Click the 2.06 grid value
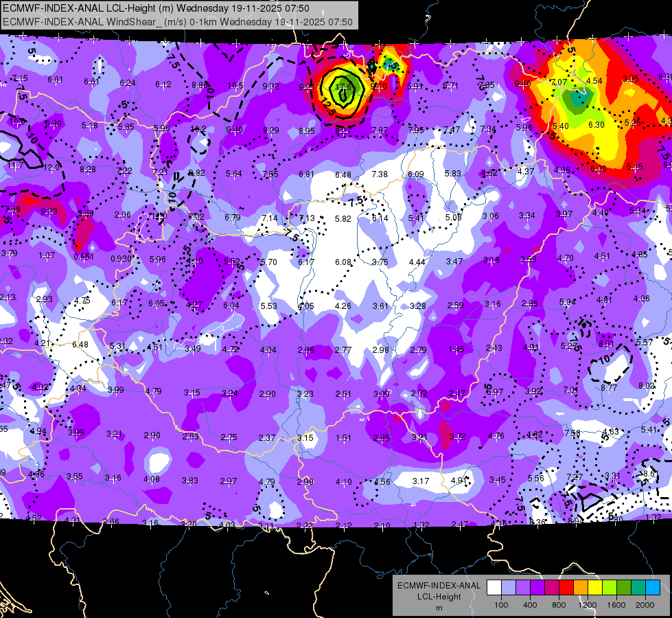The image size is (672, 618). (123, 214)
